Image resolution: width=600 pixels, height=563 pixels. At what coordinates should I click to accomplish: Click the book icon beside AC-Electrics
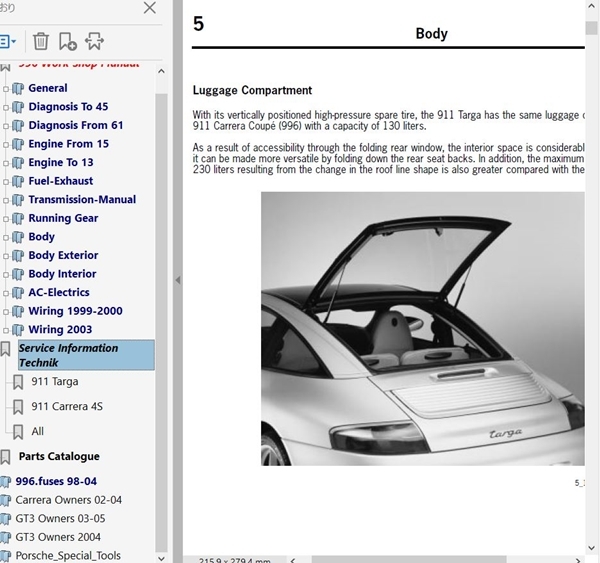click(18, 293)
